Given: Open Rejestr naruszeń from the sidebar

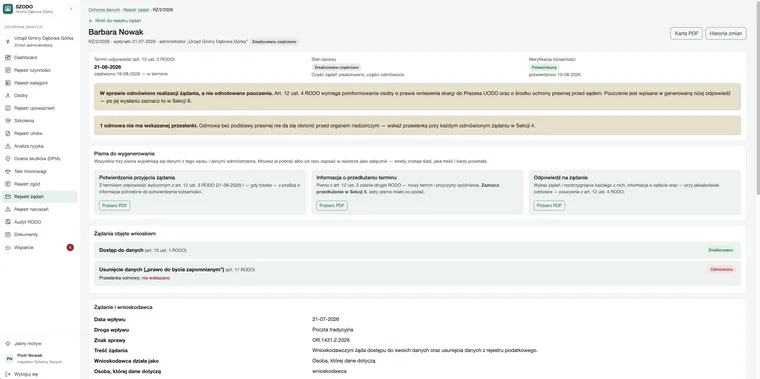Looking at the screenshot, I should [x=39, y=209].
